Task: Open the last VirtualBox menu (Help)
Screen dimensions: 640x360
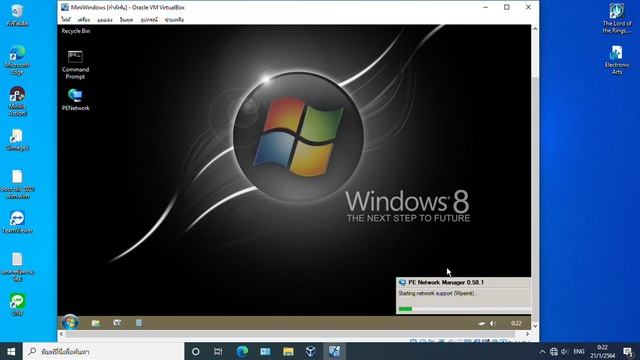Action: 174,20
